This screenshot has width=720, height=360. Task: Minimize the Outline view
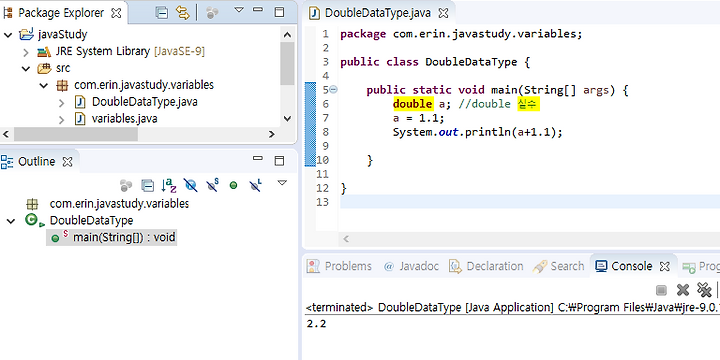click(x=258, y=158)
